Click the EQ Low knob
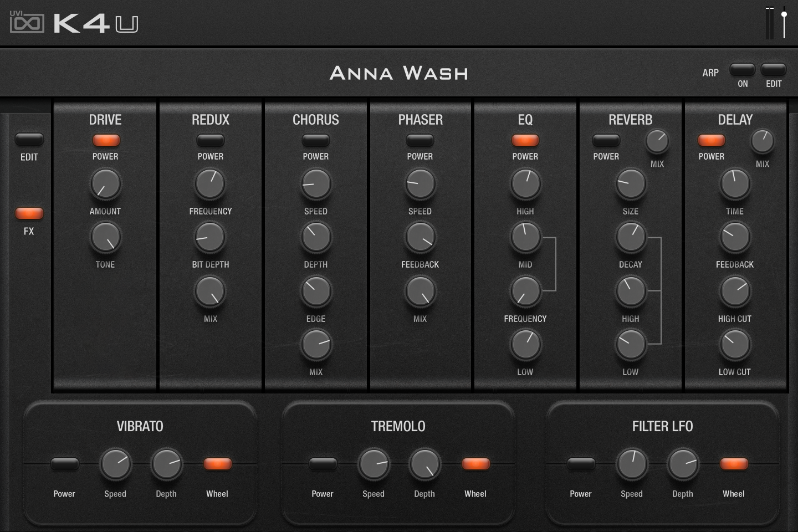 click(x=525, y=345)
